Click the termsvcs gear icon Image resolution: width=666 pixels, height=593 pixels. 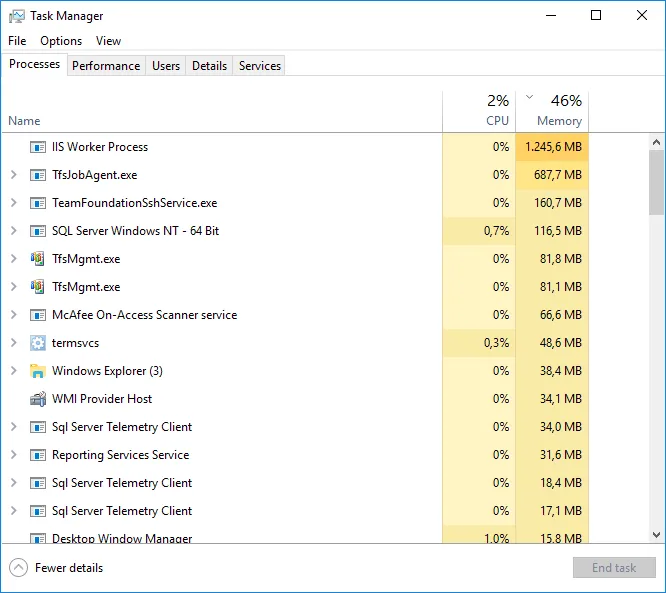38,343
